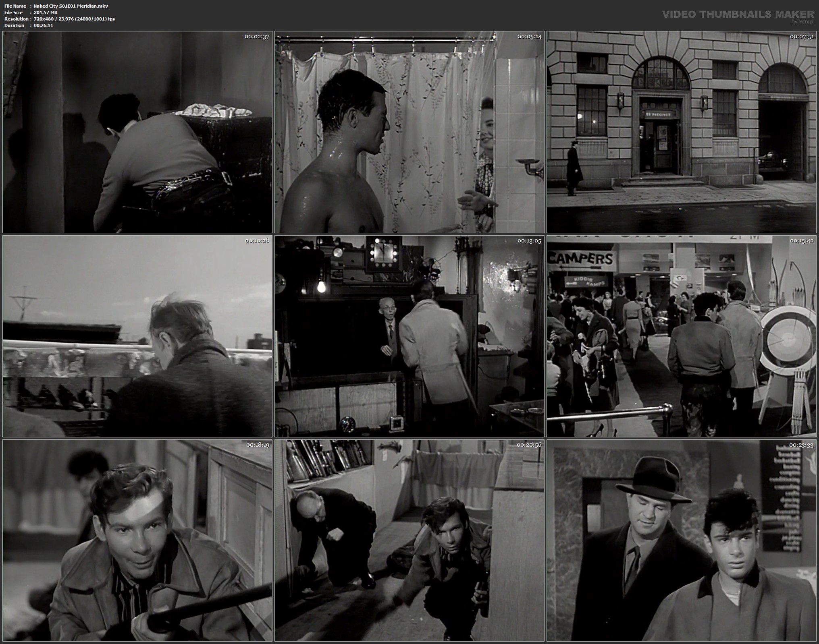Click the CAMPERS sign in the thumbnail

[581, 259]
